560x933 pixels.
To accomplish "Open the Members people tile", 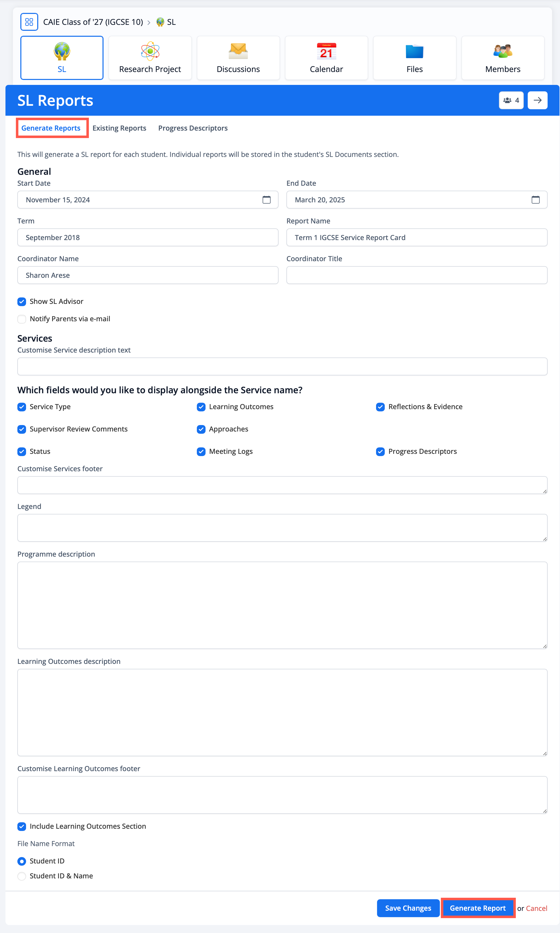I will point(503,58).
